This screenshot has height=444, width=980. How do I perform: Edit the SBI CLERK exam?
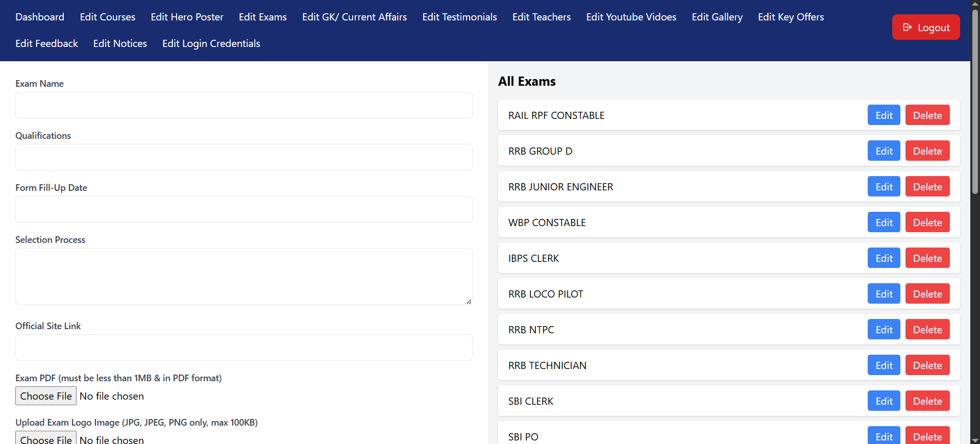[884, 401]
